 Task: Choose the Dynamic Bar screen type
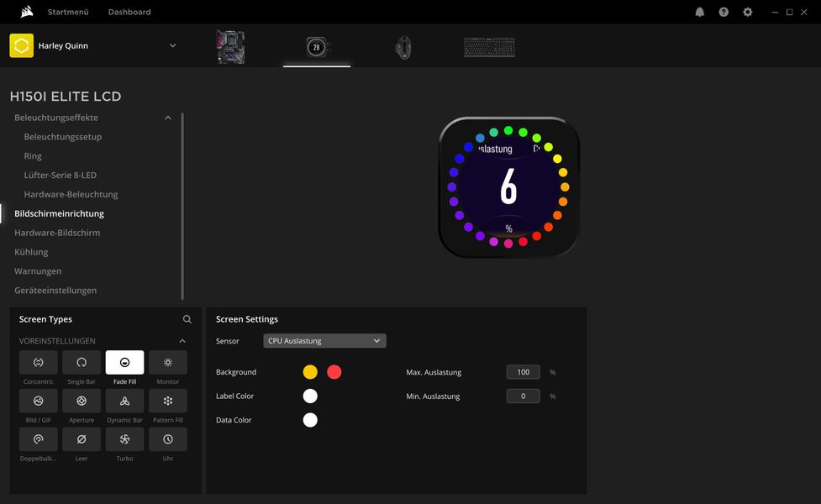124,401
